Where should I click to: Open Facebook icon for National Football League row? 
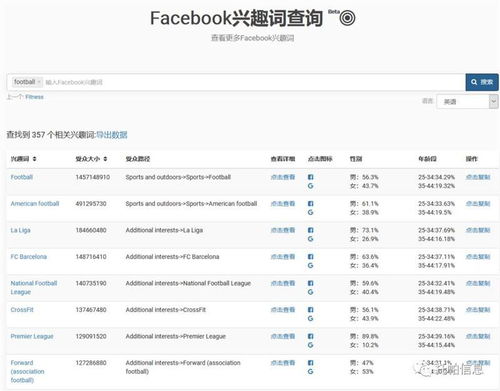point(310,283)
